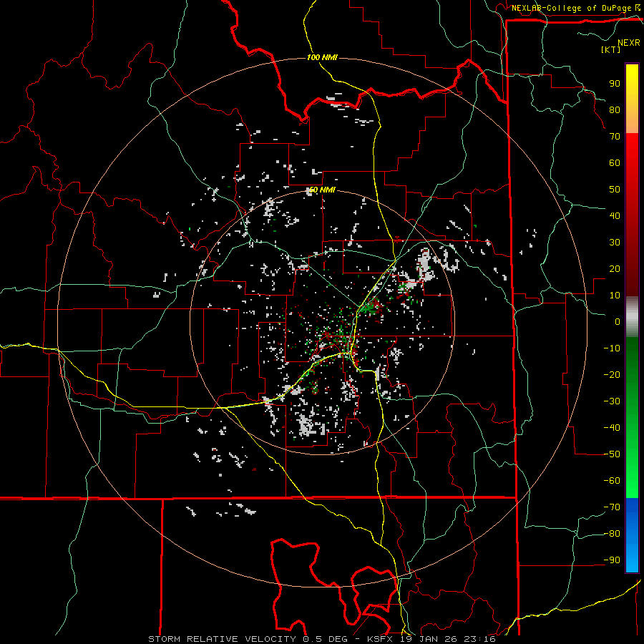Click the 30 value on the velocity scale
Viewport: 644px width, 644px height.
click(615, 243)
